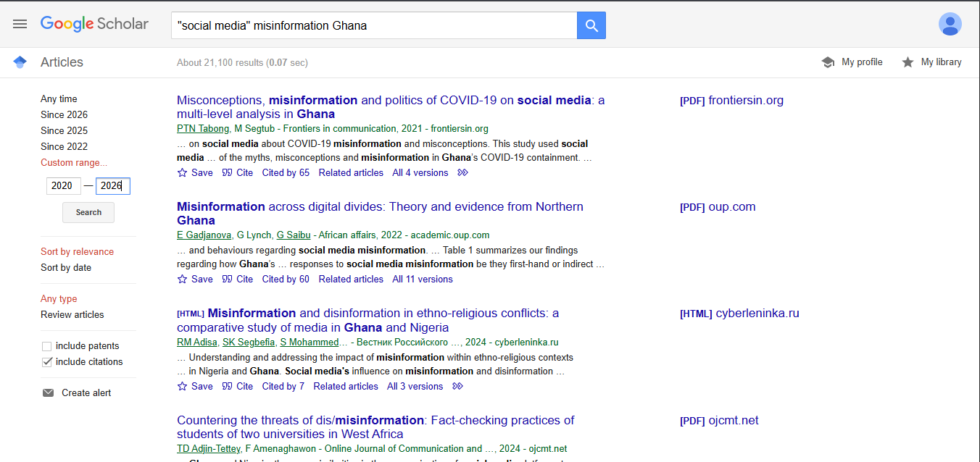Click the blue search magnifier button

coord(591,25)
